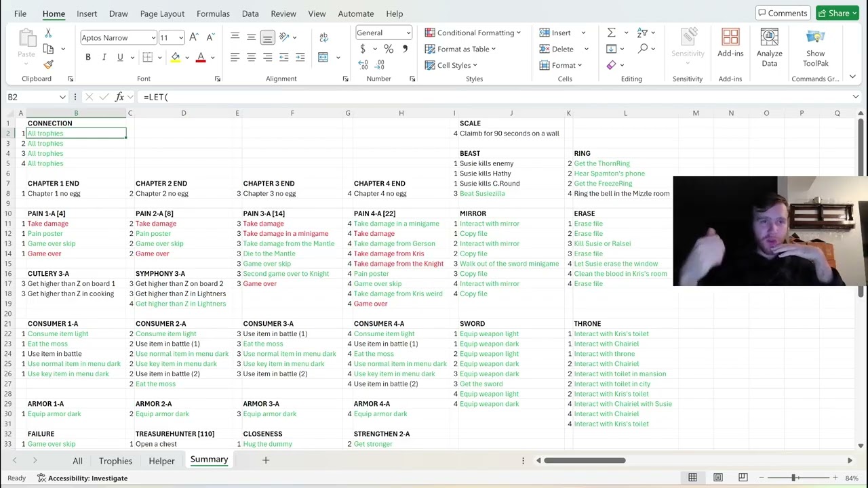Image resolution: width=868 pixels, height=488 pixels.
Task: Toggle Top Align
Action: 235,37
